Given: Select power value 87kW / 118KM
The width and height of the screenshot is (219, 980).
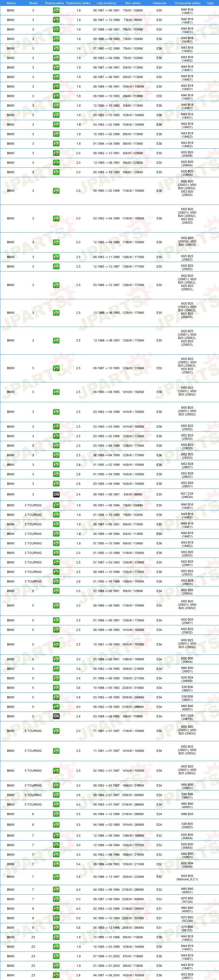Looking at the screenshot, I should pyautogui.click(x=133, y=956).
